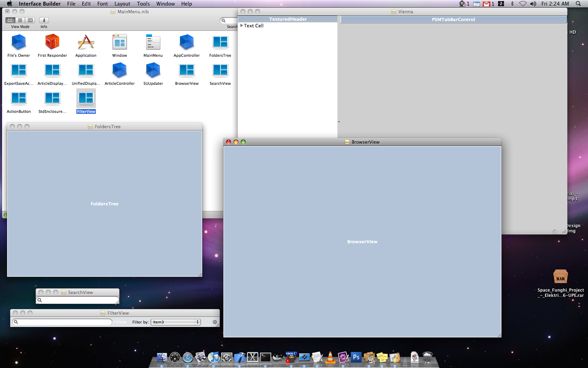Image resolution: width=588 pixels, height=368 pixels.
Task: Select the SUUpdater cube icon
Action: (x=153, y=70)
